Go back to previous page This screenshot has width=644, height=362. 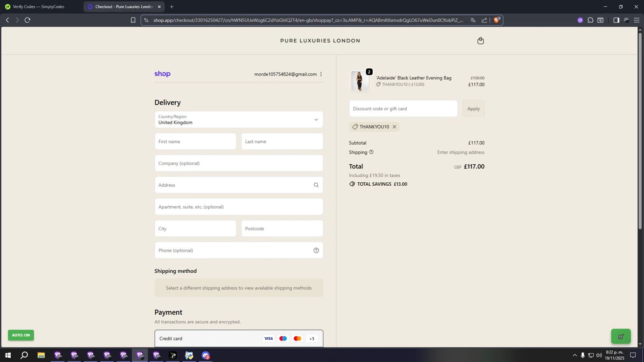7,20
